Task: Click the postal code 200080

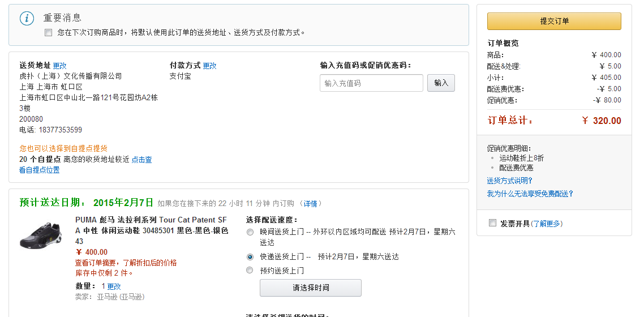Action: 31,119
